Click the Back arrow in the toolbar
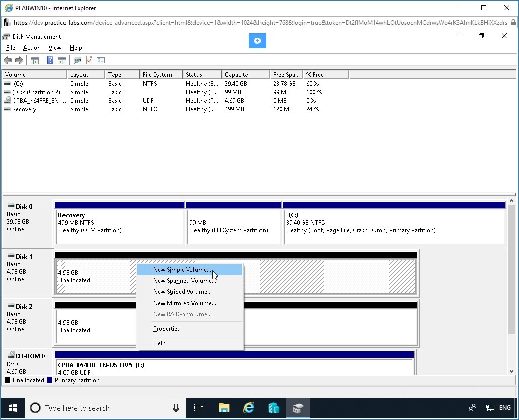This screenshot has width=519, height=420. 8,61
